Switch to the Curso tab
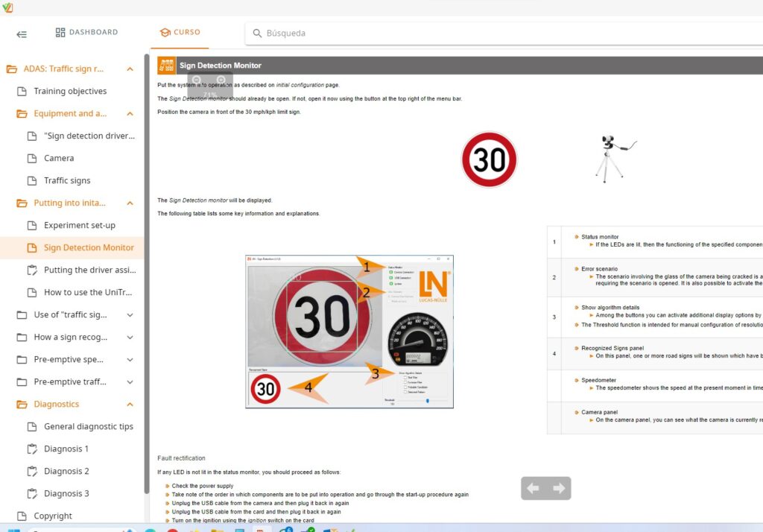Viewport: 763px width, 532px height. [x=180, y=32]
